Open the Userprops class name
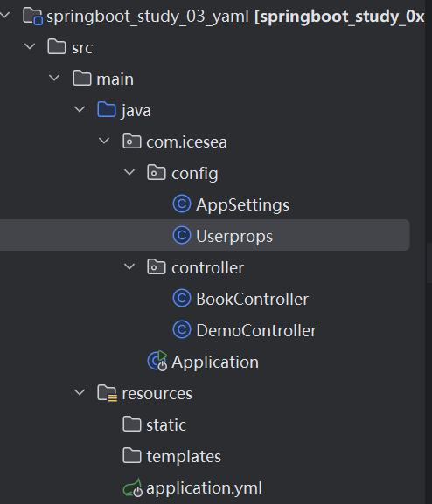432x504 pixels. 234,237
